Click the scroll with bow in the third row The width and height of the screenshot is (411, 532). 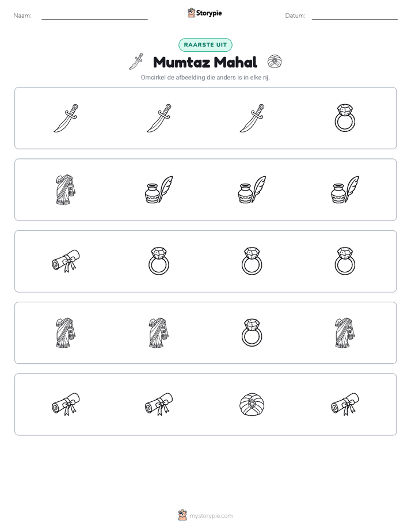tap(66, 261)
